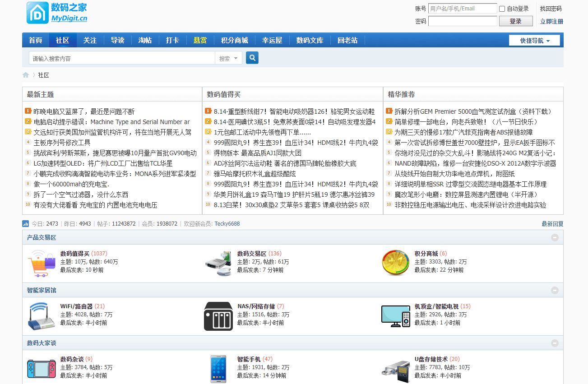Open post 雅马哈摩托积木礼盒超级酷炫

255,174
